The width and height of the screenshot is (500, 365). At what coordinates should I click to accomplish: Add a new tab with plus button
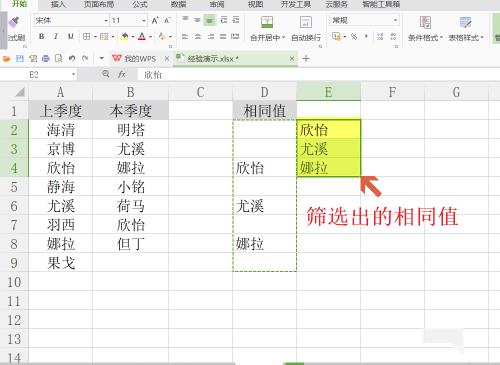306,59
